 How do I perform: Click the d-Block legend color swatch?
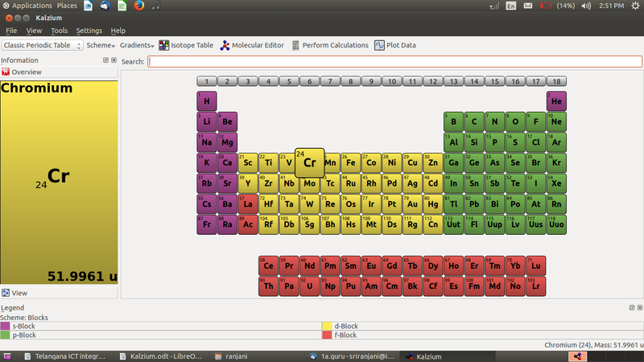(327, 326)
